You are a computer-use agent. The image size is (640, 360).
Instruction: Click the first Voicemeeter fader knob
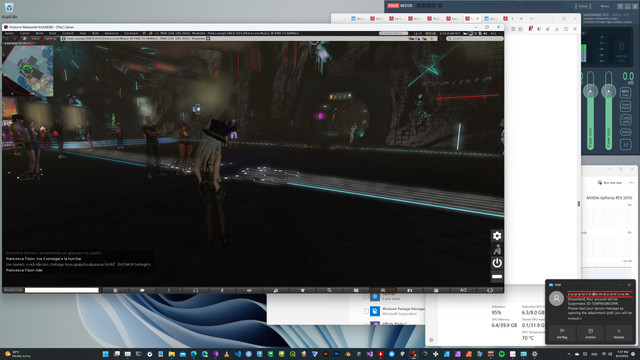(590, 91)
